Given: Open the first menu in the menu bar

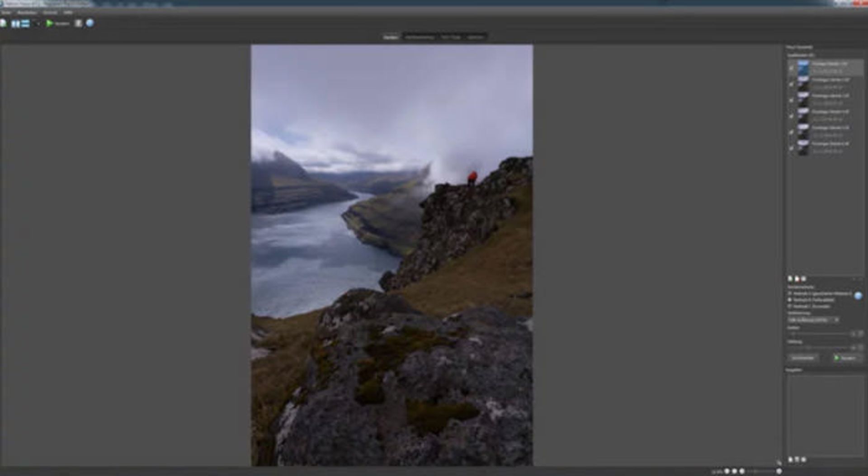Looking at the screenshot, I should [x=6, y=13].
